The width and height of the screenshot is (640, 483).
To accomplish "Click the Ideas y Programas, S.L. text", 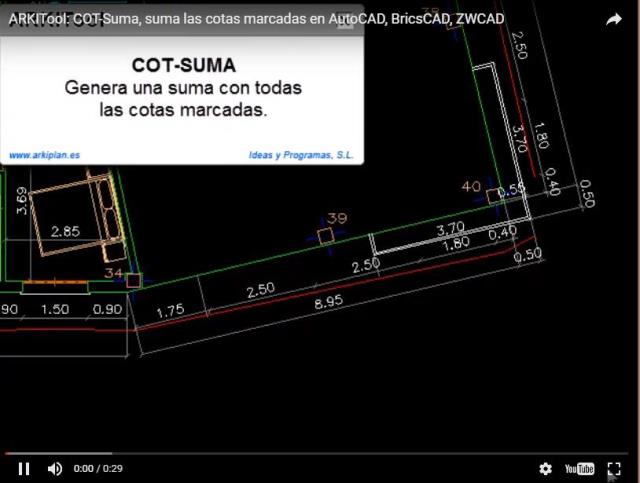I will click(x=301, y=155).
